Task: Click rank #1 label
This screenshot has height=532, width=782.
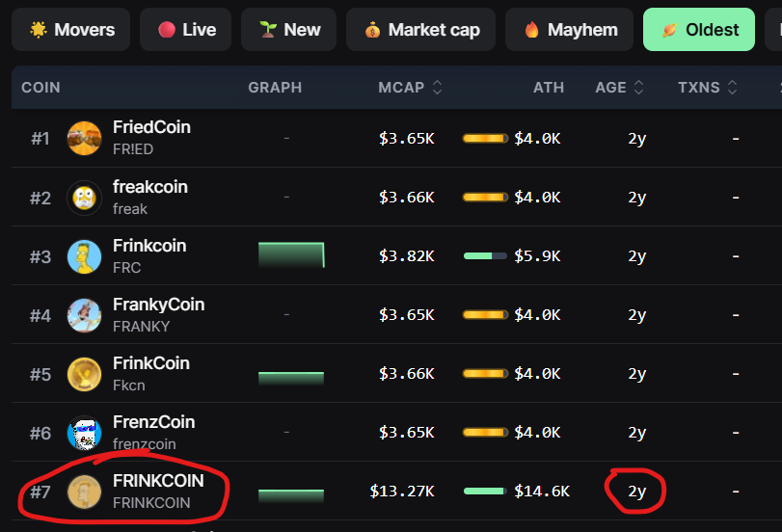Action: tap(40, 139)
